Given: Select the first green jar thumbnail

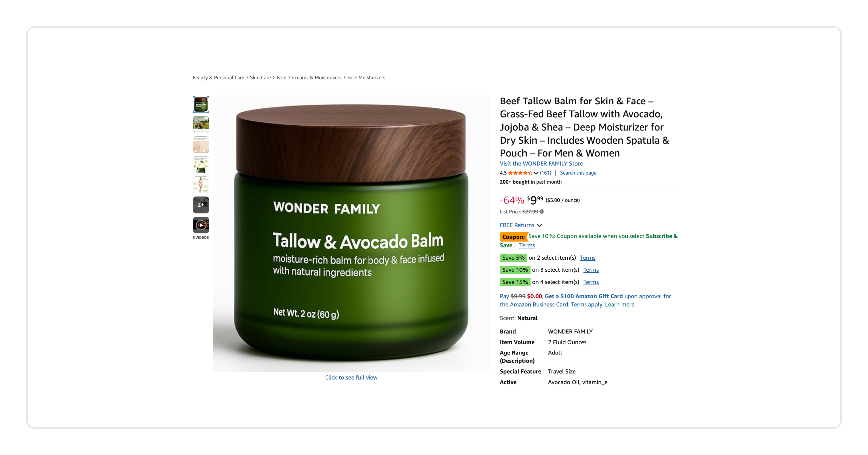Looking at the screenshot, I should (x=201, y=104).
